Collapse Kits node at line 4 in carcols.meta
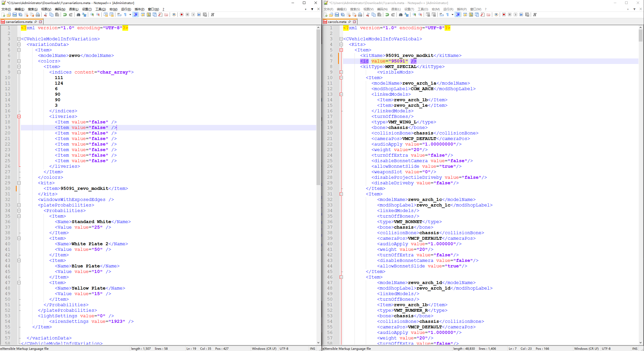 [x=341, y=45]
